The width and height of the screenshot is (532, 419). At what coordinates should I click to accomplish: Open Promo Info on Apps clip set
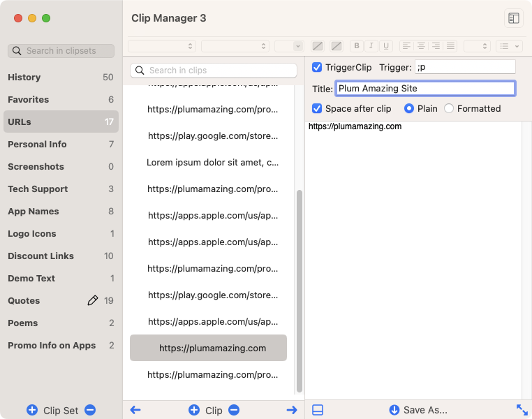(x=61, y=345)
